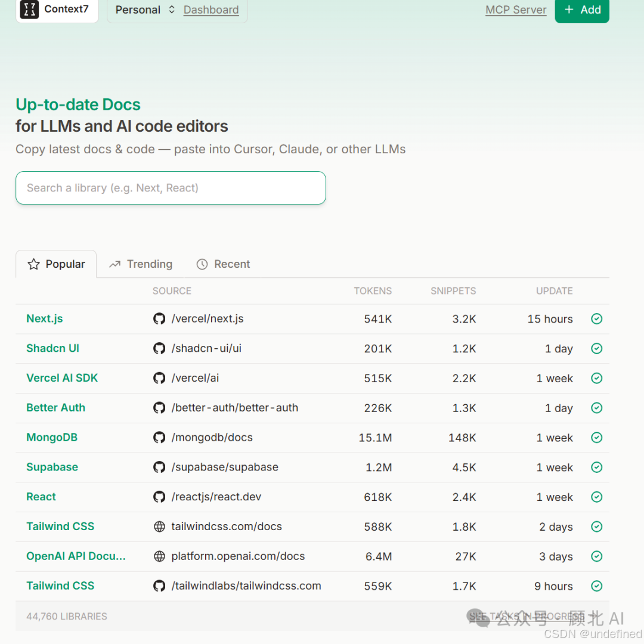The image size is (644, 644).
Task: Click the check status icon for Better Auth
Action: pos(596,408)
